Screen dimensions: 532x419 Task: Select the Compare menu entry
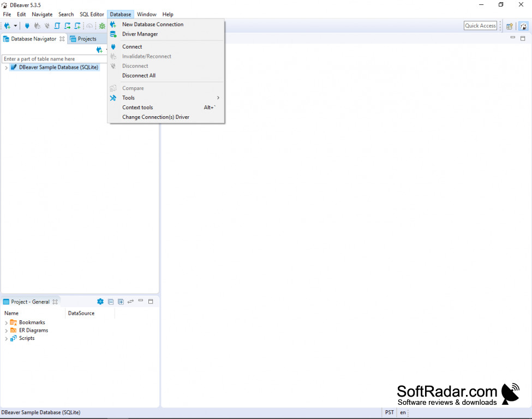click(x=166, y=88)
